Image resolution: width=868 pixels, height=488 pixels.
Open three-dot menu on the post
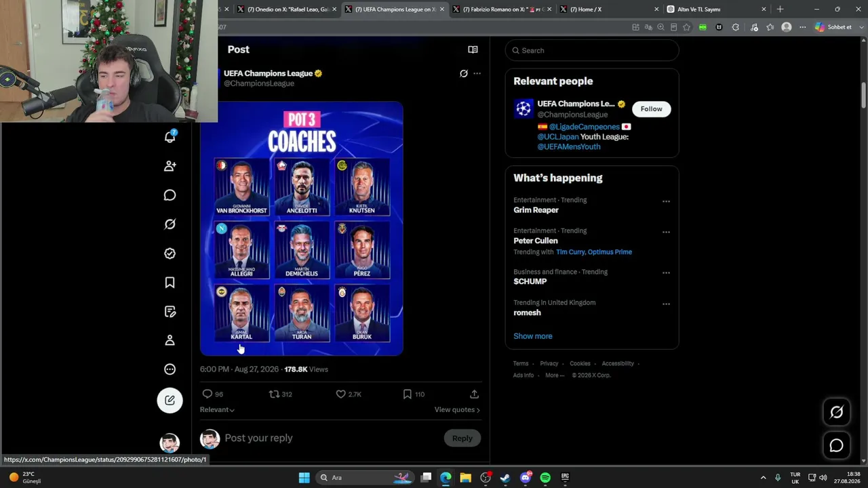point(477,73)
